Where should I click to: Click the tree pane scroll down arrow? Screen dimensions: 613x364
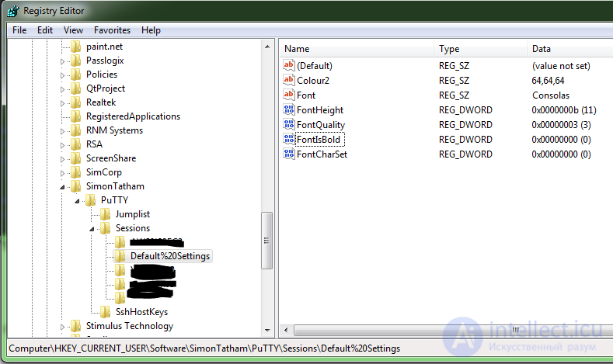267,331
